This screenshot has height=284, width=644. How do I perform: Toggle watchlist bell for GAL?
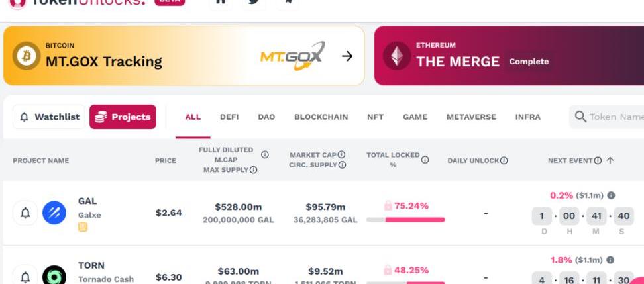coord(25,213)
